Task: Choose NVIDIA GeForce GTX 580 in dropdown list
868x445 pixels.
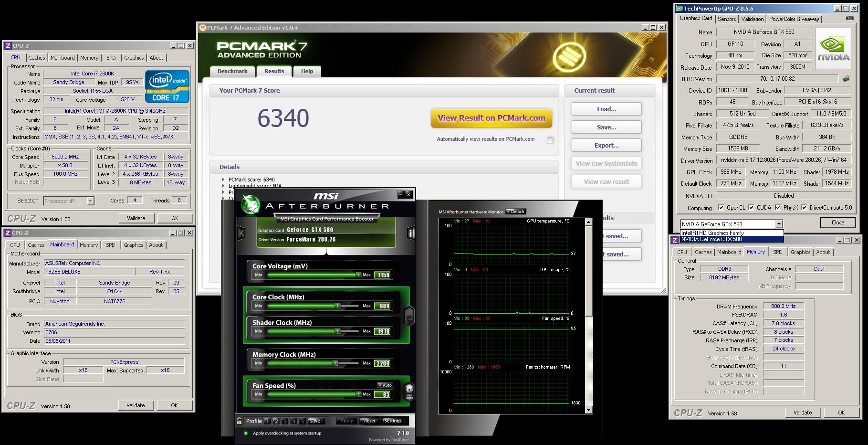Action: click(732, 239)
